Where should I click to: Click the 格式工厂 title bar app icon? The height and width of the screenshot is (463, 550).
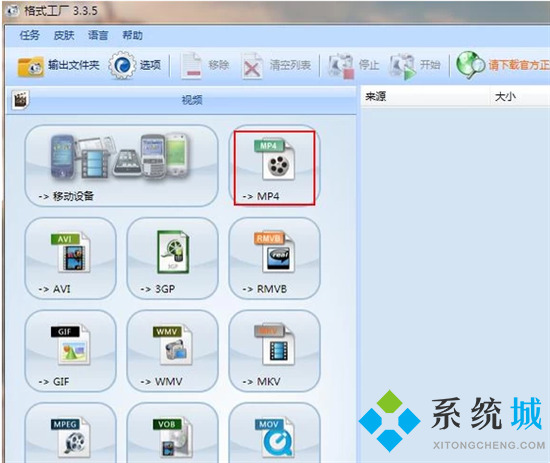(x=13, y=11)
